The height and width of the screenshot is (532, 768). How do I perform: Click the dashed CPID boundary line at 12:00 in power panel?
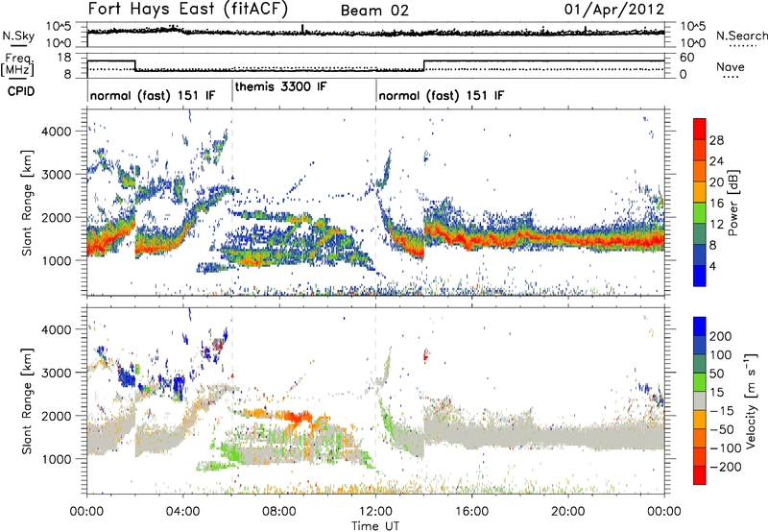(375, 203)
